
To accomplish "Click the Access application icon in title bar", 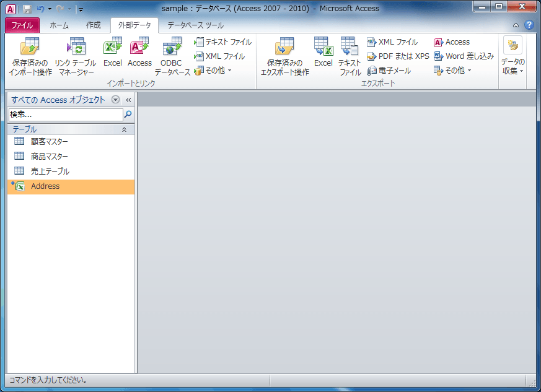I will coord(11,9).
